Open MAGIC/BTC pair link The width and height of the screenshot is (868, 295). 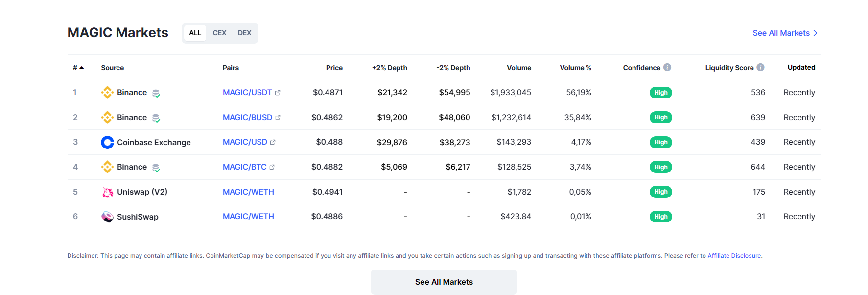[245, 167]
